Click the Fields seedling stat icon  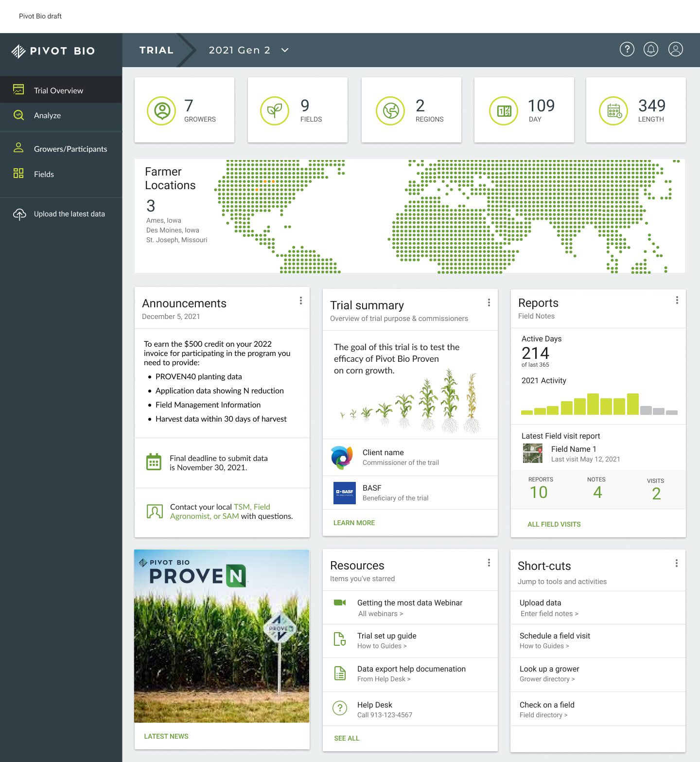tap(275, 111)
